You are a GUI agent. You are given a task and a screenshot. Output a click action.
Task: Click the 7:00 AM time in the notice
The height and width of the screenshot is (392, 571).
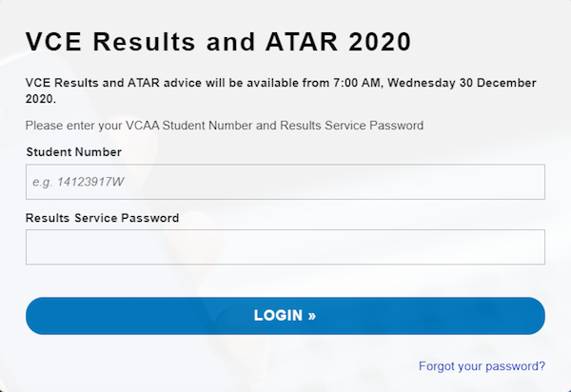coord(357,83)
